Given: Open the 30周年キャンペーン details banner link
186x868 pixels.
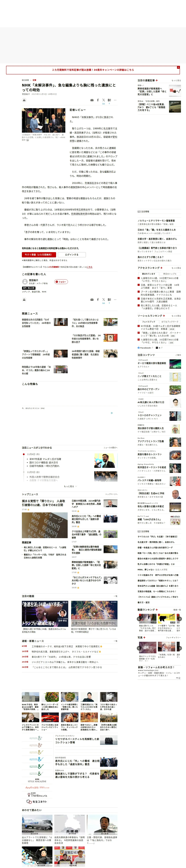Looking at the screenshot, I should [93, 70].
